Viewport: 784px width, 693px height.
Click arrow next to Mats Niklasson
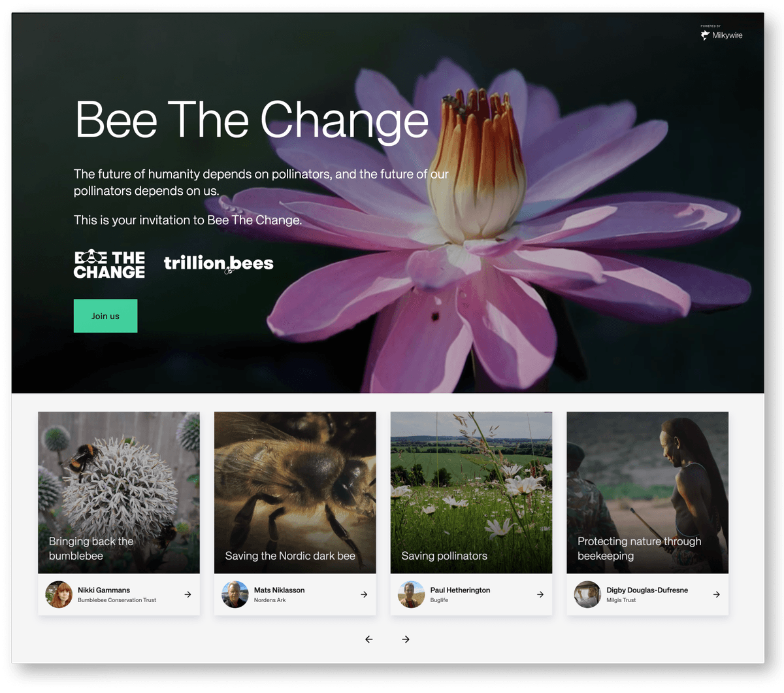364,594
